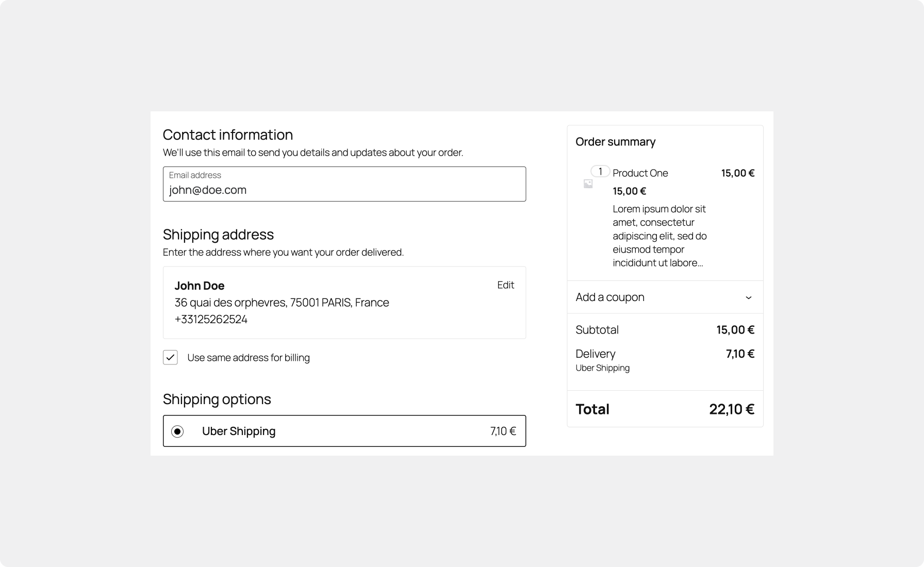Click the Email address input field

344,190
